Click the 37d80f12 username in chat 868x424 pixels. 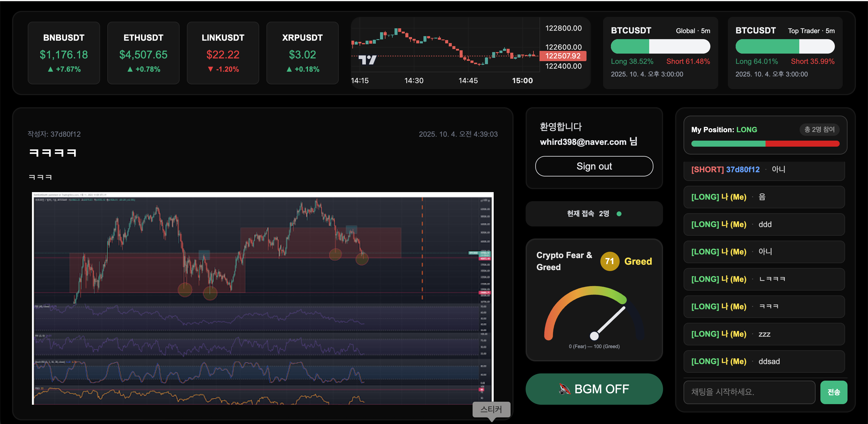tap(743, 170)
